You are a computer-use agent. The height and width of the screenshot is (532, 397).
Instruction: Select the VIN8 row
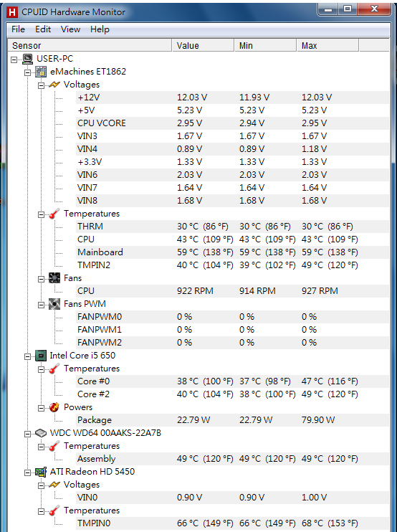(x=233, y=201)
